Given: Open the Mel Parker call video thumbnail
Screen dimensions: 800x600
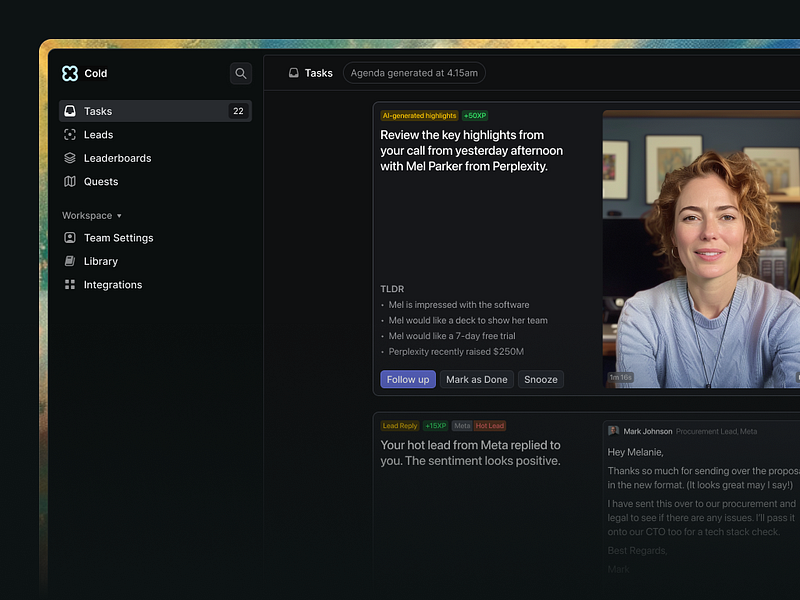Looking at the screenshot, I should pos(702,249).
